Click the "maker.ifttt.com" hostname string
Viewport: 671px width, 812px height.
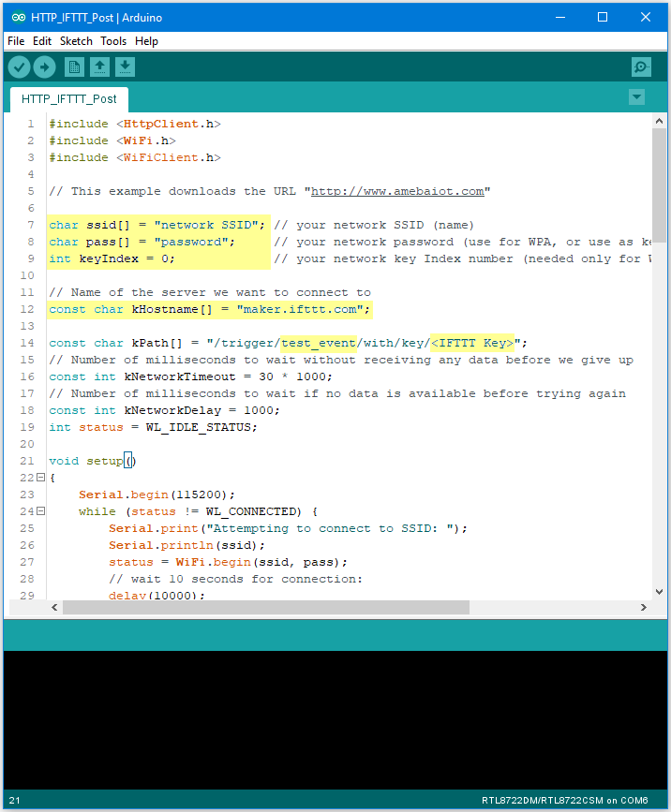pyautogui.click(x=300, y=310)
